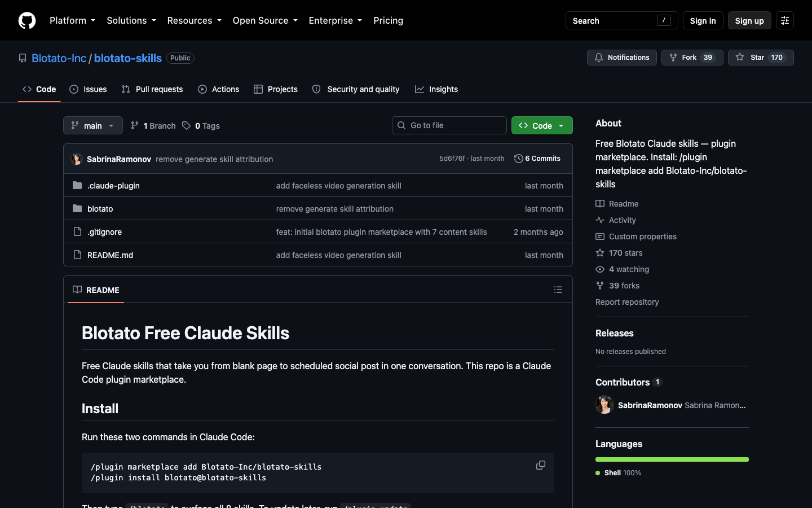Open the .gitignore file
Viewport: 812px width, 508px height.
[x=104, y=232]
